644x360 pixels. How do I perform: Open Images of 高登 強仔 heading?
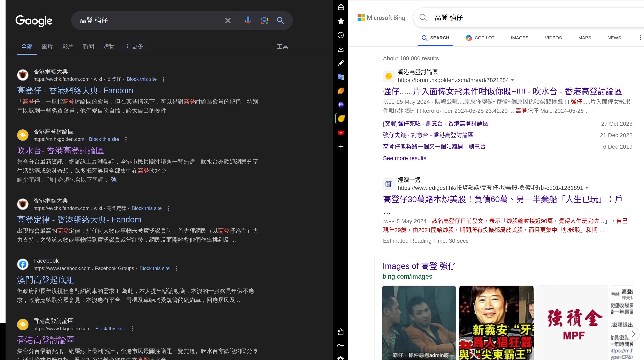pyautogui.click(x=419, y=266)
